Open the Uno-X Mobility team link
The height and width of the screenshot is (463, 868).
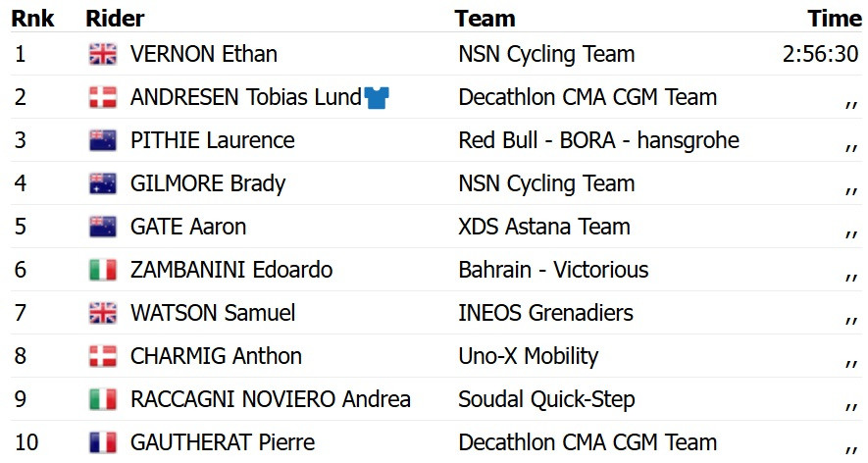point(528,356)
